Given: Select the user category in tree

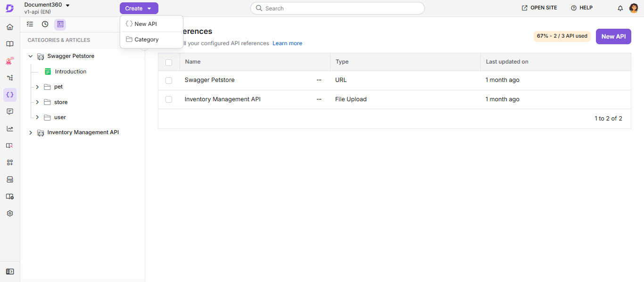Looking at the screenshot, I should tap(60, 117).
